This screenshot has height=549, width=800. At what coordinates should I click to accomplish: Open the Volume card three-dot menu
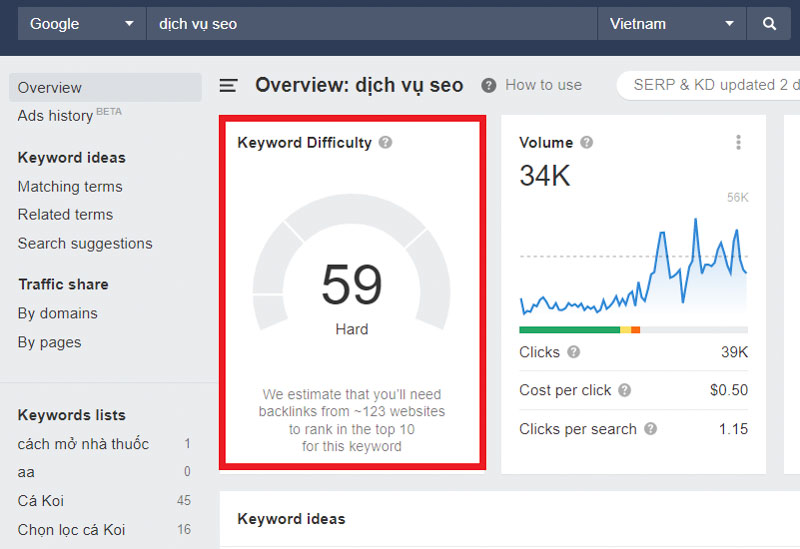point(739,143)
